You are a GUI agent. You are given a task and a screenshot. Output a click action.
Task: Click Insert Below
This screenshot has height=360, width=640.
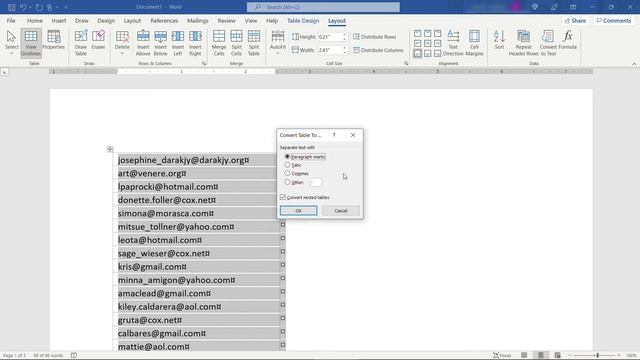tap(160, 42)
